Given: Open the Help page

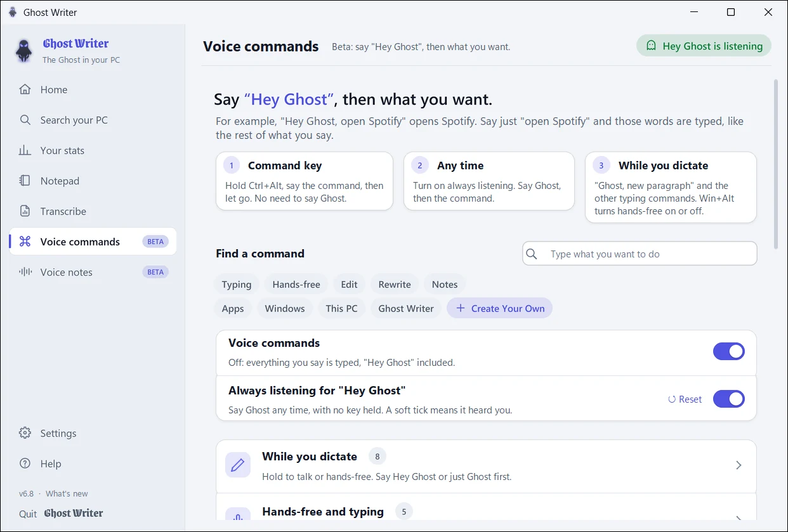Looking at the screenshot, I should click(x=93, y=464).
